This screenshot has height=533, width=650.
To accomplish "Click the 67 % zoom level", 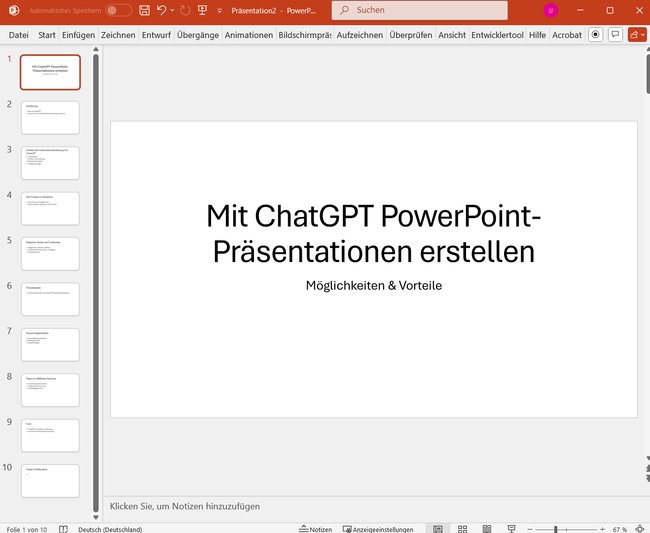I will [620, 530].
